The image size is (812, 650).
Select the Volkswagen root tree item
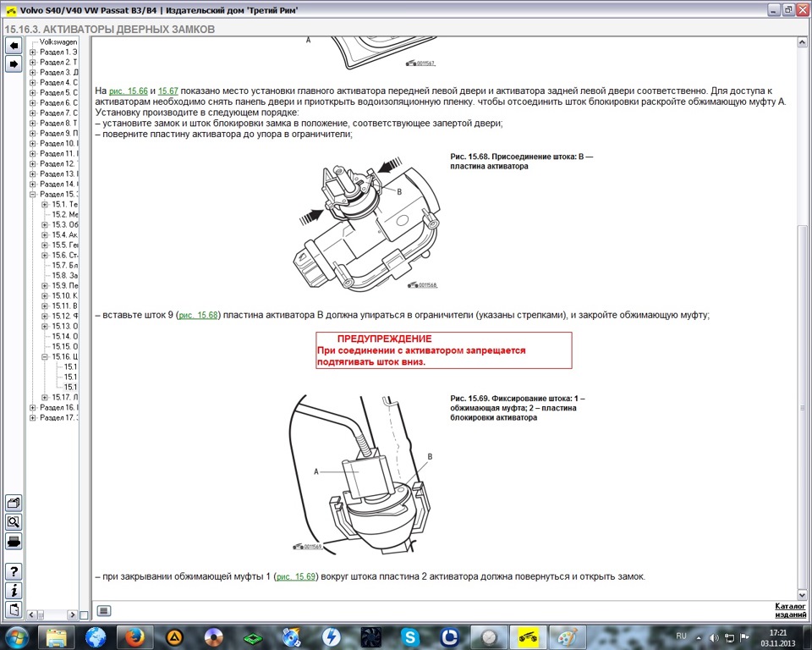click(58, 42)
